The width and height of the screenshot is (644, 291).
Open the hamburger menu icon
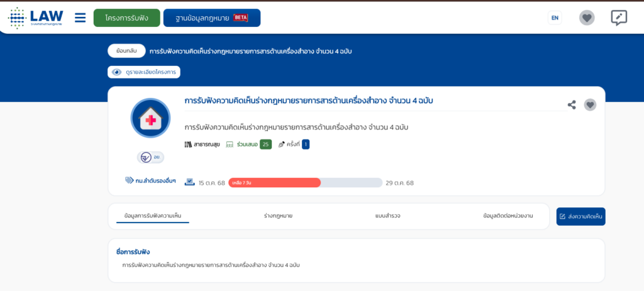click(80, 18)
